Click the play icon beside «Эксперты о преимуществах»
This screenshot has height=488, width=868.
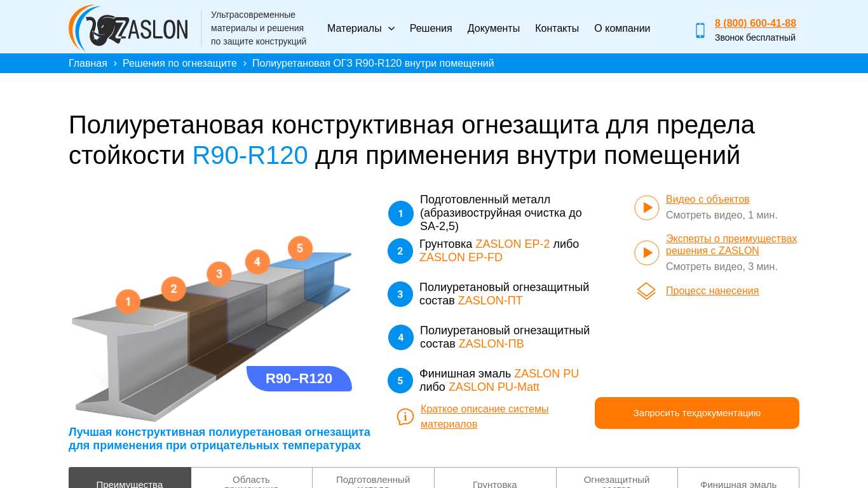tap(646, 253)
